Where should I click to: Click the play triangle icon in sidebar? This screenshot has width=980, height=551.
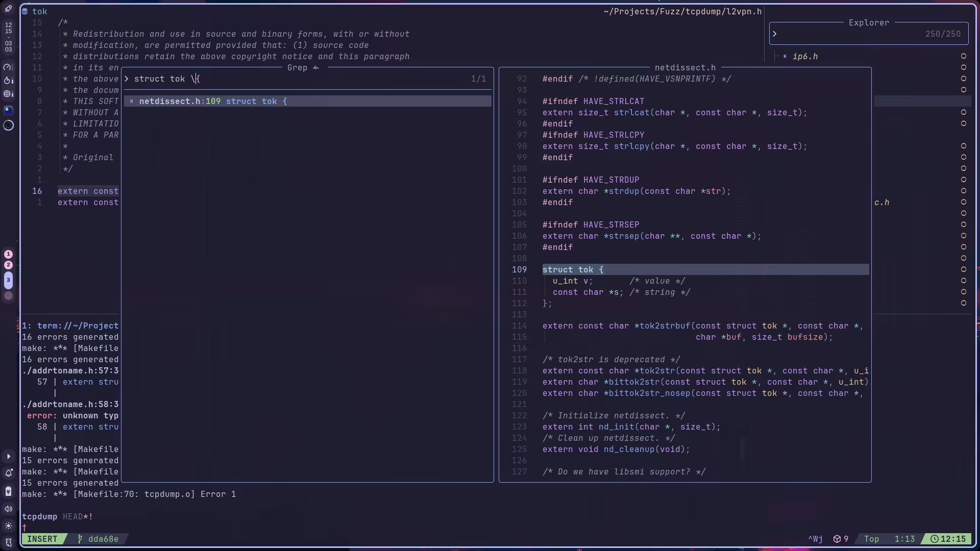pos(8,457)
